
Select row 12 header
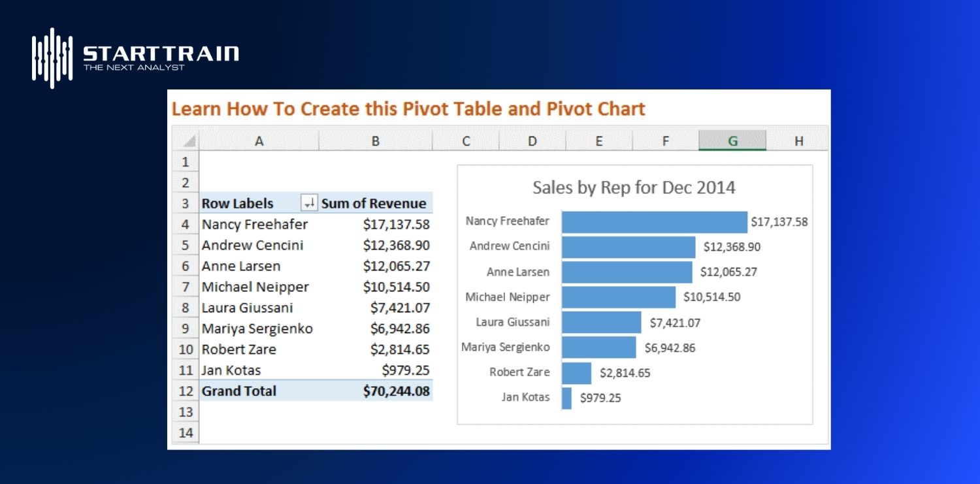[x=186, y=391]
